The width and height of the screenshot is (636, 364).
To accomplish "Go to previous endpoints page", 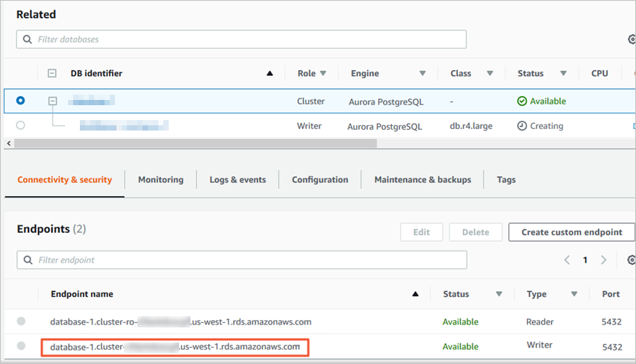I will click(x=567, y=260).
